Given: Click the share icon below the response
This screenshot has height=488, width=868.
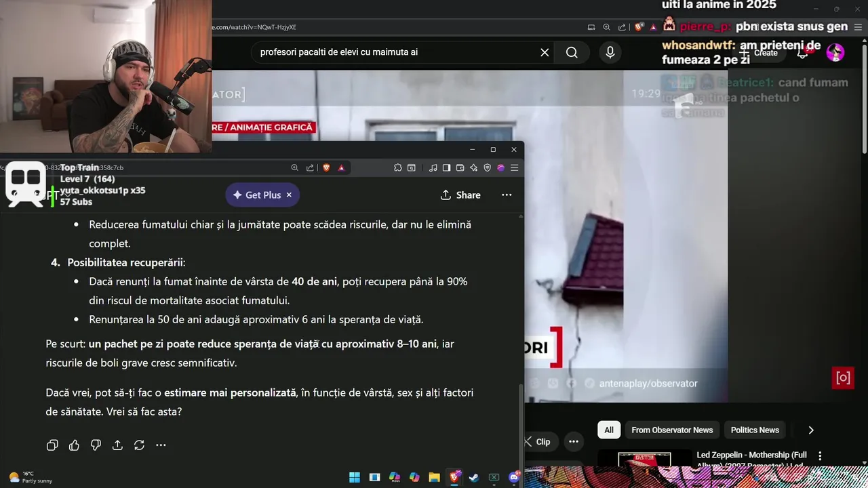Looking at the screenshot, I should tap(117, 445).
